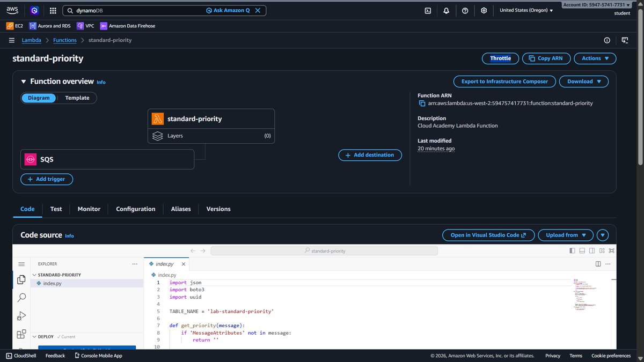
Task: Open Run and Debug view
Action: click(21, 316)
